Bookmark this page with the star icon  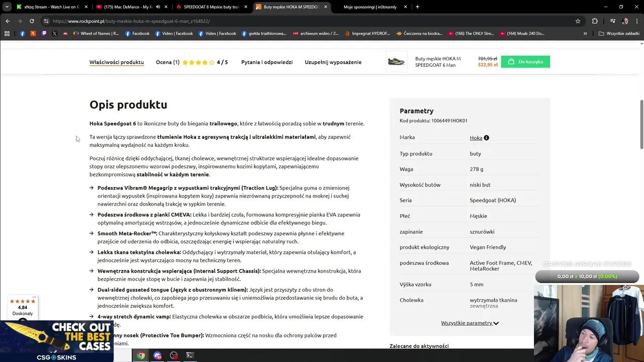578,21
